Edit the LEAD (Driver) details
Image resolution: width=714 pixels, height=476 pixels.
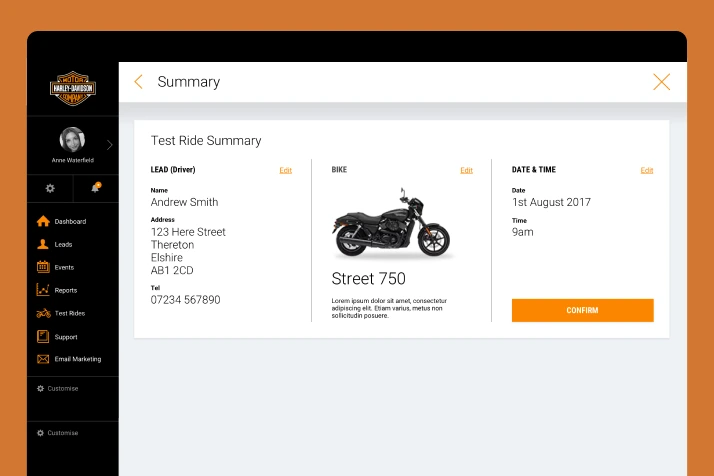pos(286,170)
